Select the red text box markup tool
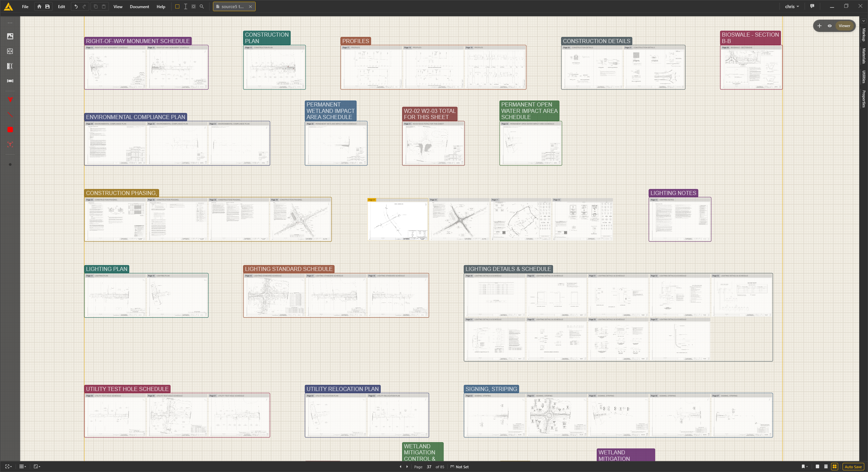 [10, 144]
